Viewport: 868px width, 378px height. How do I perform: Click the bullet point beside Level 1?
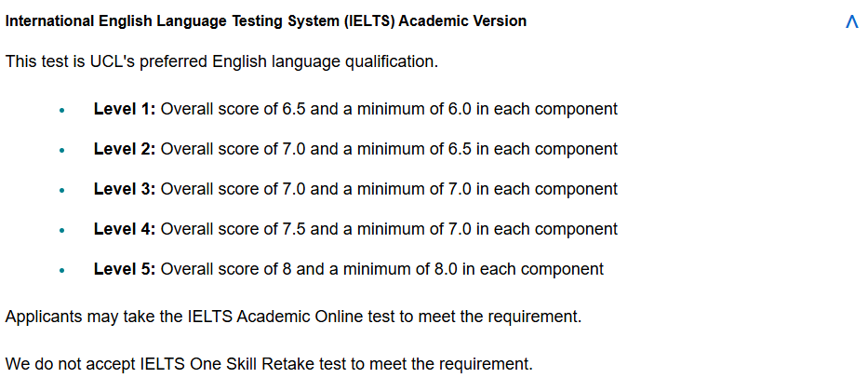(x=62, y=110)
